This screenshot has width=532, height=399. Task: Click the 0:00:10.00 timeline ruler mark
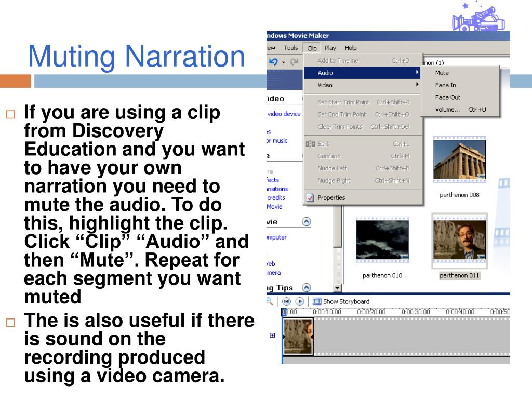coord(327,312)
